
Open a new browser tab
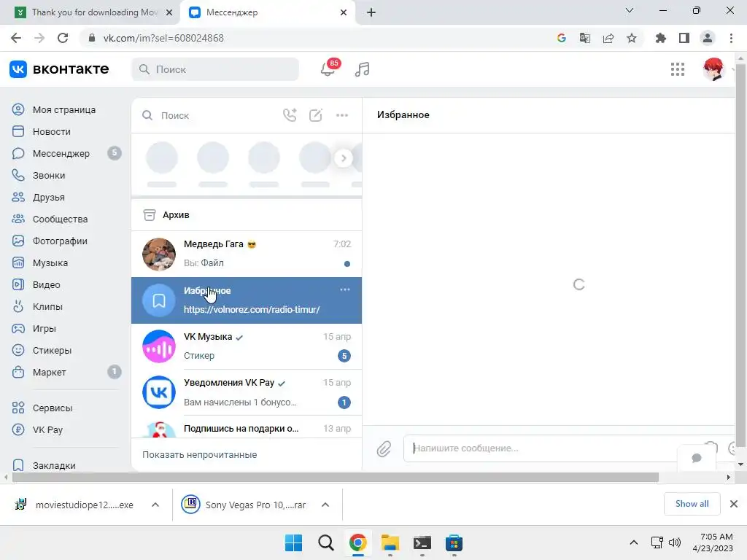coord(371,12)
